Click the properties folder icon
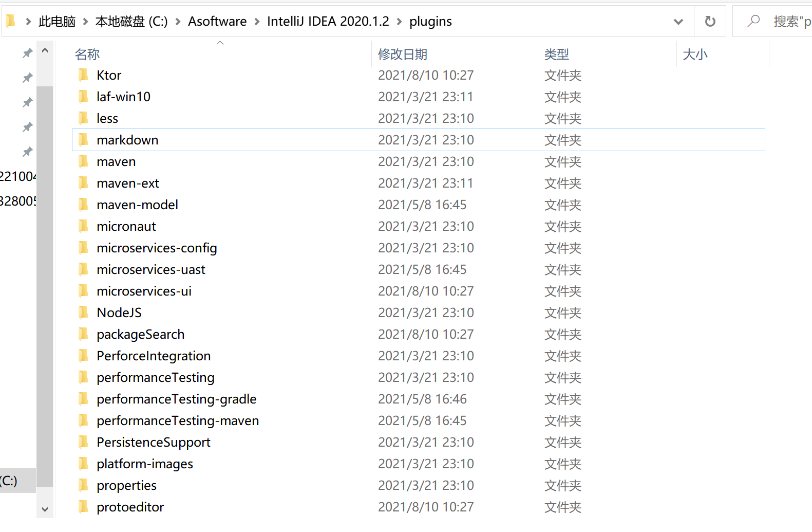812x532 pixels. point(83,485)
